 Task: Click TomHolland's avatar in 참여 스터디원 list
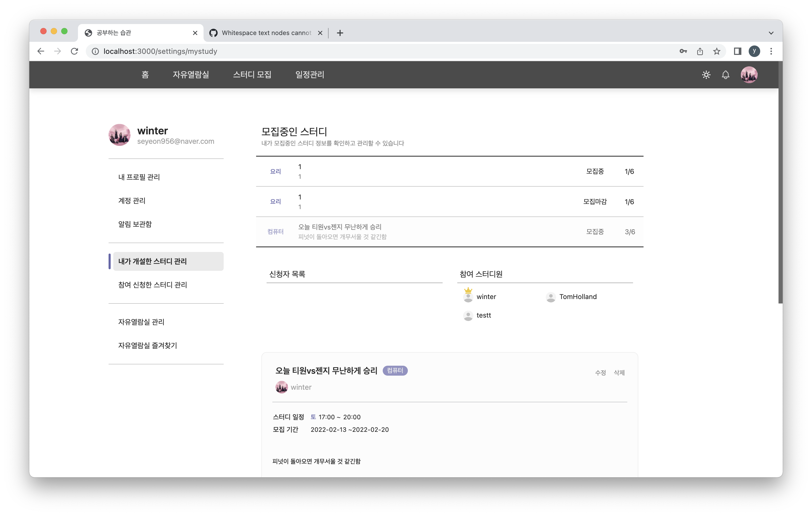[550, 297]
